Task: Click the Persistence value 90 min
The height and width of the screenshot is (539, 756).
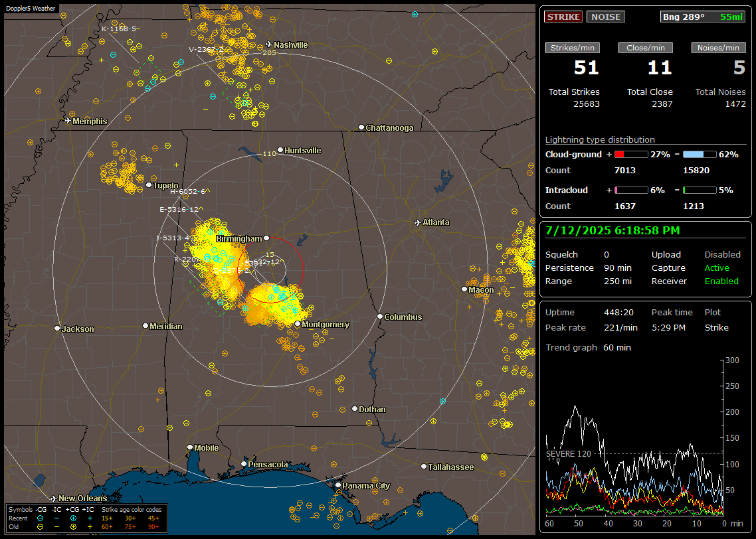Action: pyautogui.click(x=618, y=268)
